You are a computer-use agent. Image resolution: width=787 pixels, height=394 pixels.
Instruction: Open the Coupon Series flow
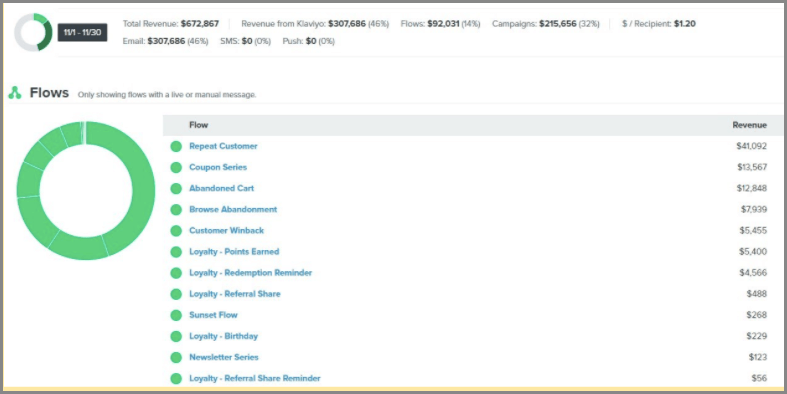tap(218, 167)
